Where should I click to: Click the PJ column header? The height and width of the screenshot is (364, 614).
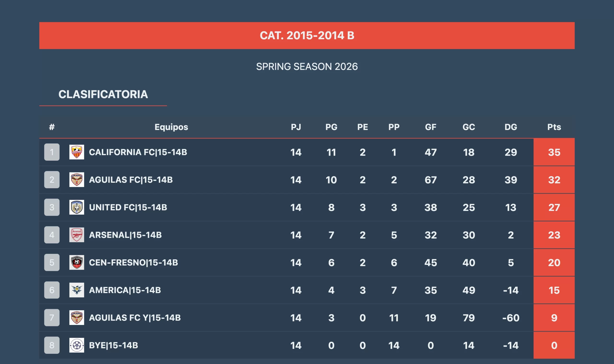(296, 127)
